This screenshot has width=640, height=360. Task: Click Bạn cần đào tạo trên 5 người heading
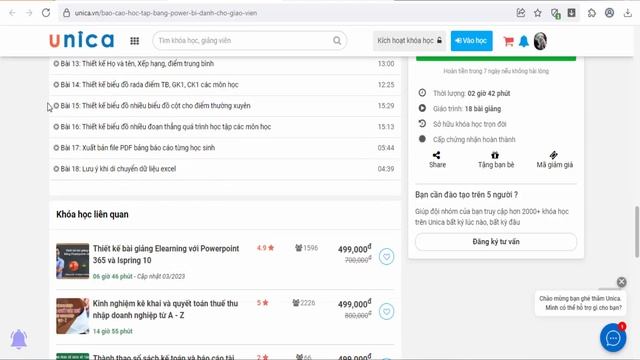[467, 195]
